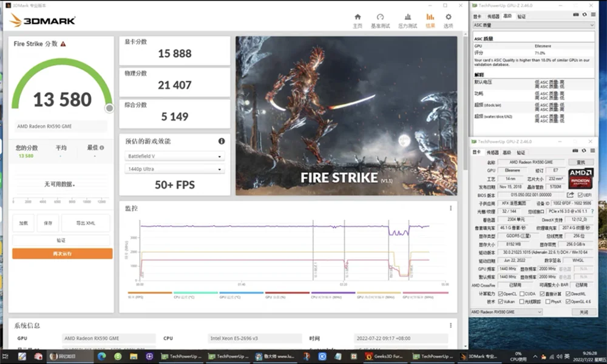
Task: Click the estimated game performance info icon
Action: pos(222,141)
